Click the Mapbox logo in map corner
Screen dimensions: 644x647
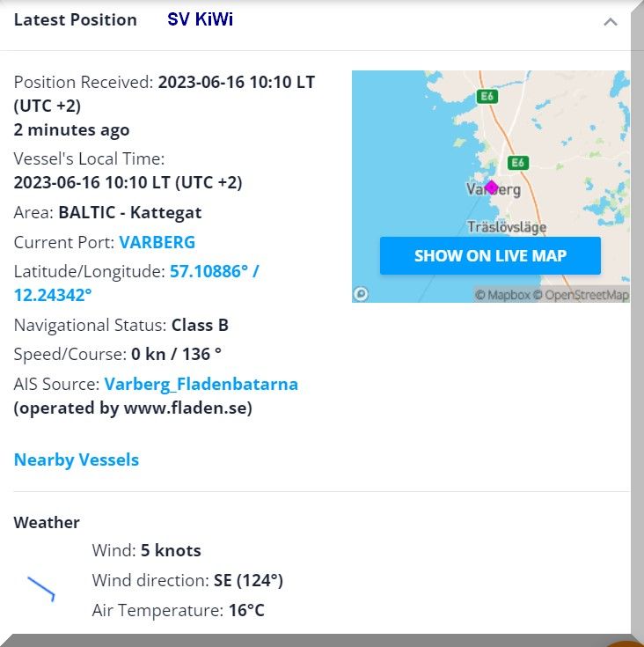(x=361, y=294)
